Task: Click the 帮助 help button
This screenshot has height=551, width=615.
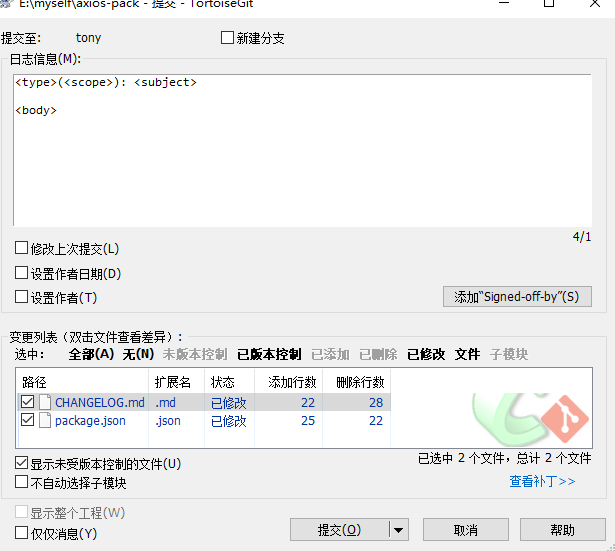Action: 562,530
